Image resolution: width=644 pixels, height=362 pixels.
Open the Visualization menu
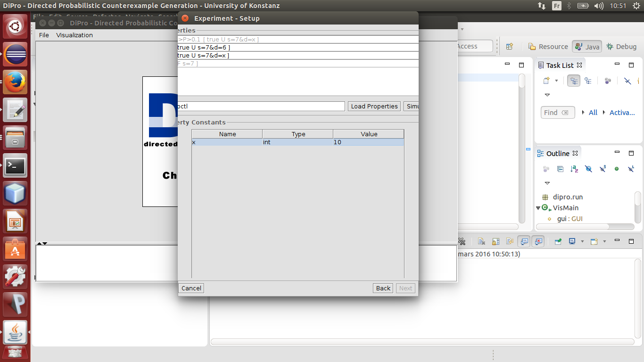click(x=74, y=35)
